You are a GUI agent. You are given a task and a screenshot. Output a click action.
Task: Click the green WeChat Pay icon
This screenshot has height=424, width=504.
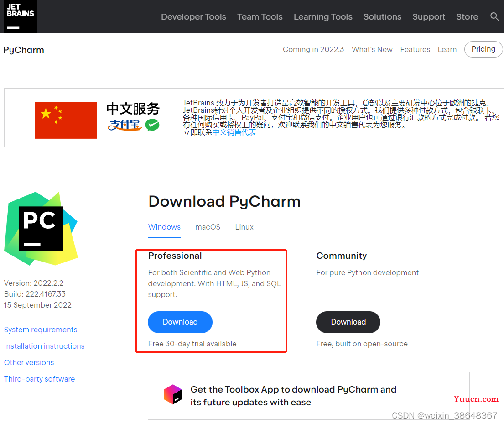(x=152, y=125)
